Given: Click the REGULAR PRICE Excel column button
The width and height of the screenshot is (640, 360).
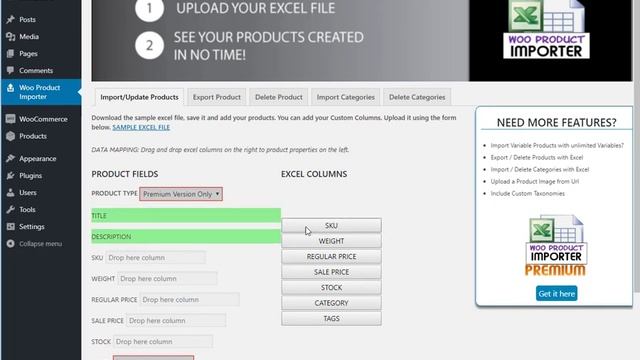Looking at the screenshot, I should tap(331, 257).
